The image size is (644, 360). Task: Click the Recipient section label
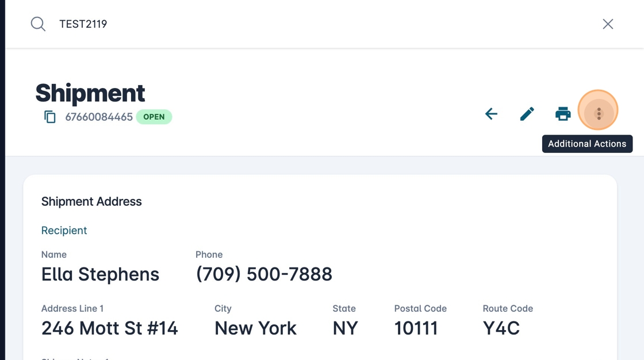(64, 231)
